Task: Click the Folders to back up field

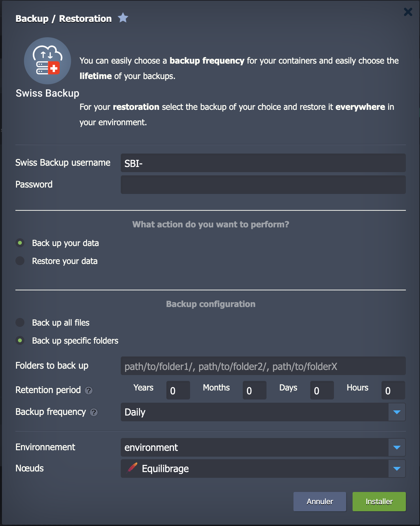Action: [x=263, y=366]
